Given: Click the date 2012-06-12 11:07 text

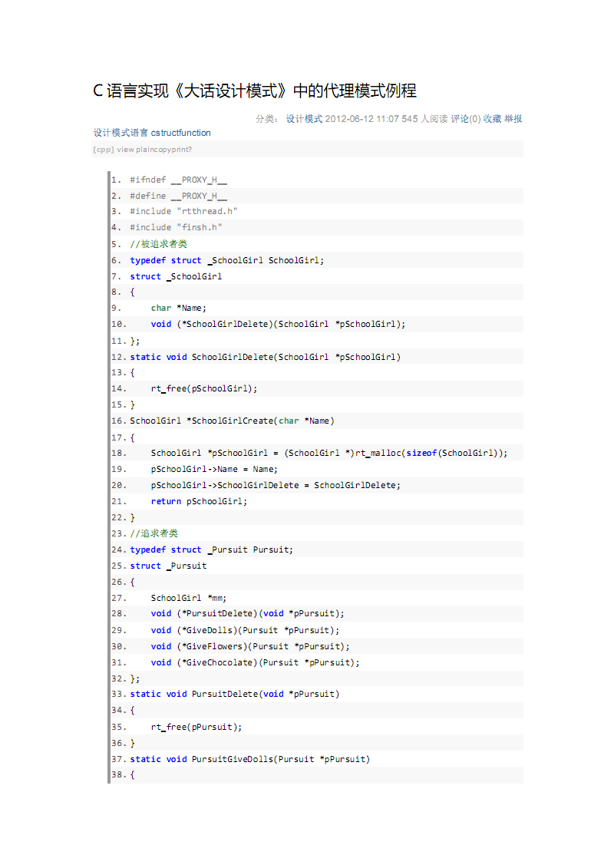Looking at the screenshot, I should point(362,119).
